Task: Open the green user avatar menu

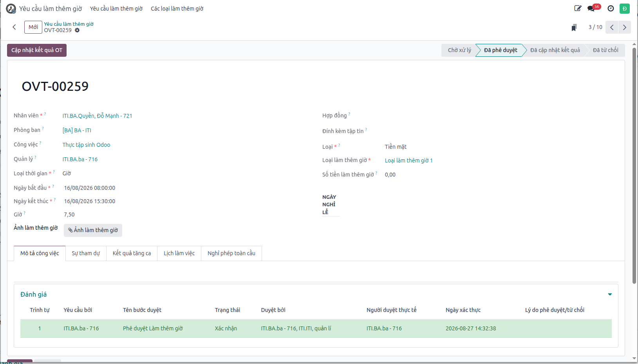Action: 625,9
